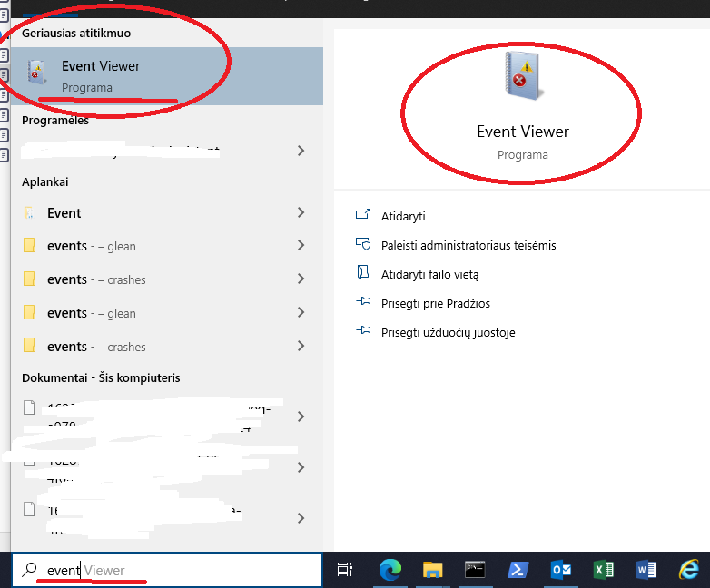Viewport: 710px width, 588px height.
Task: Open the Command Prompt taskbar icon
Action: [x=474, y=570]
